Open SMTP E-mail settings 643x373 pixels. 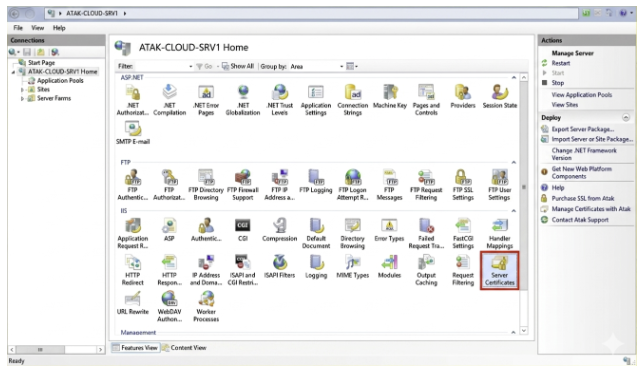pyautogui.click(x=133, y=133)
